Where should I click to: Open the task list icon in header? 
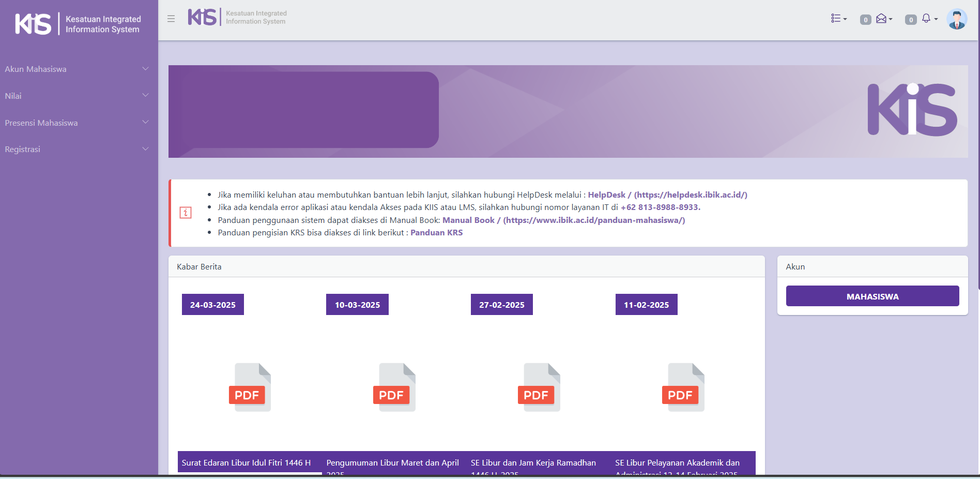tap(838, 19)
